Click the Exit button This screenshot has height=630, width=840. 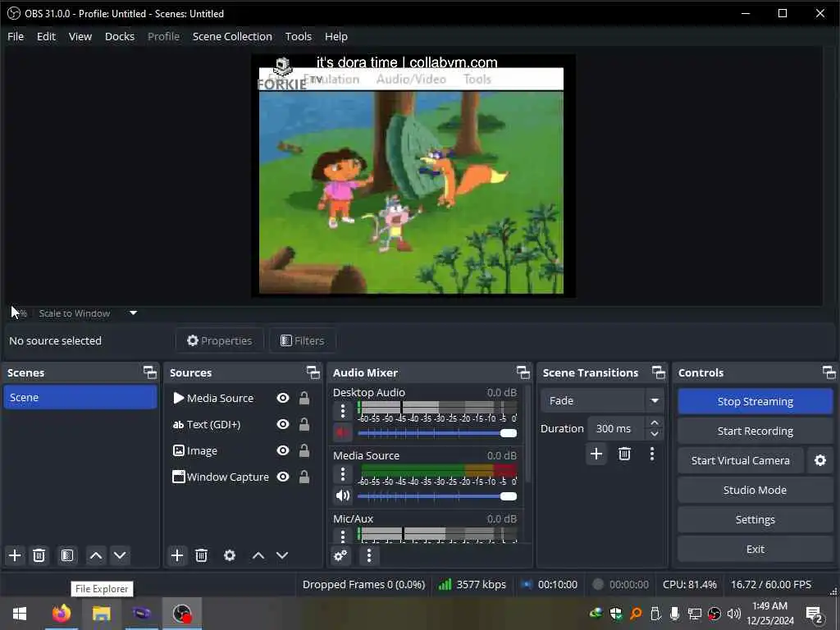[x=755, y=549]
